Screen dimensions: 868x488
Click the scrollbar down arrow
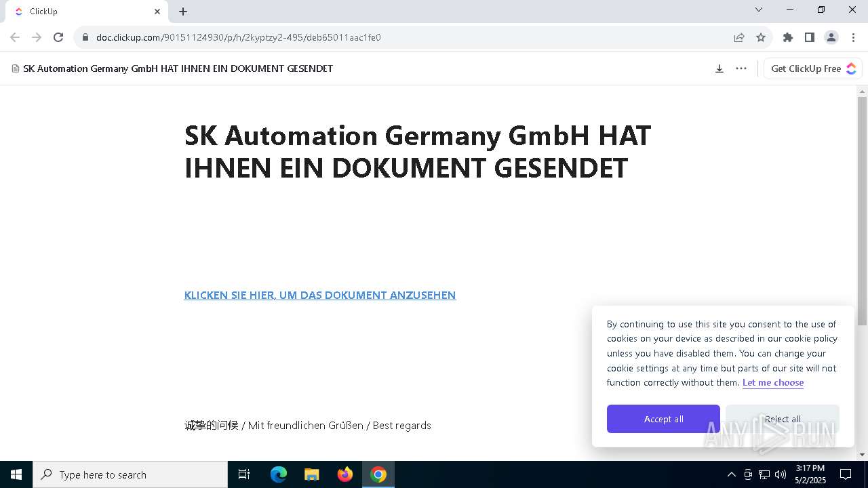(x=862, y=455)
